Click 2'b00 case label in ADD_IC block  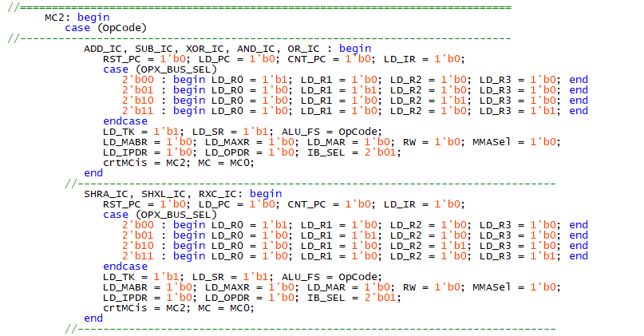[x=138, y=80]
